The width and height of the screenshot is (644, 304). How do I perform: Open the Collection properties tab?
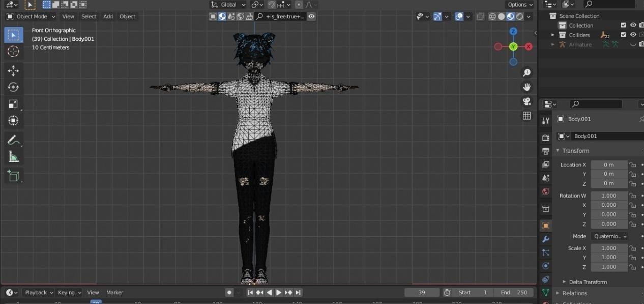pyautogui.click(x=546, y=209)
